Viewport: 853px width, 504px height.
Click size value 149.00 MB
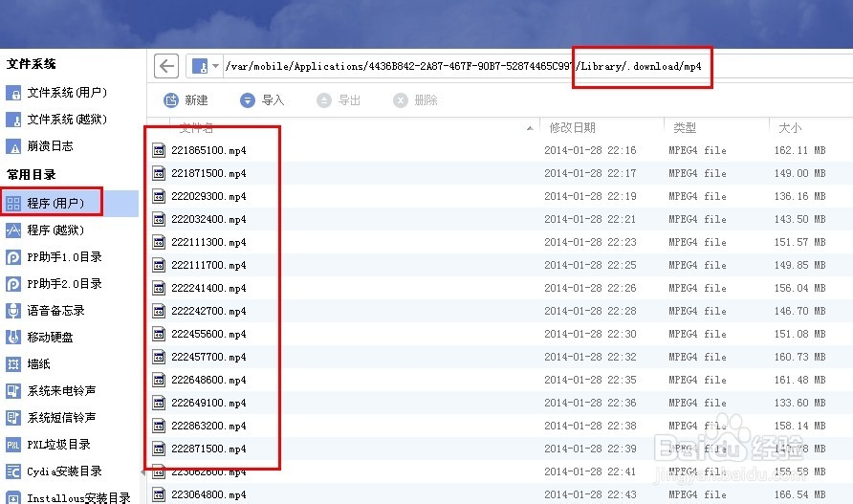coord(799,173)
